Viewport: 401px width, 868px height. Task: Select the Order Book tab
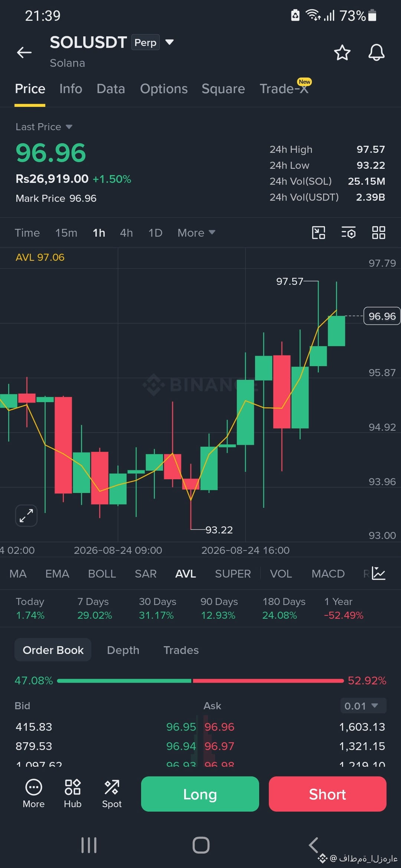point(53,650)
